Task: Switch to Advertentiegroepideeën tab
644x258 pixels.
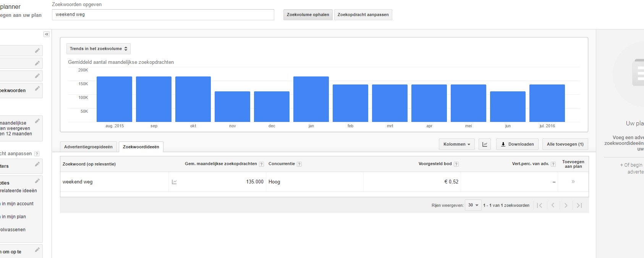Action: tap(88, 147)
